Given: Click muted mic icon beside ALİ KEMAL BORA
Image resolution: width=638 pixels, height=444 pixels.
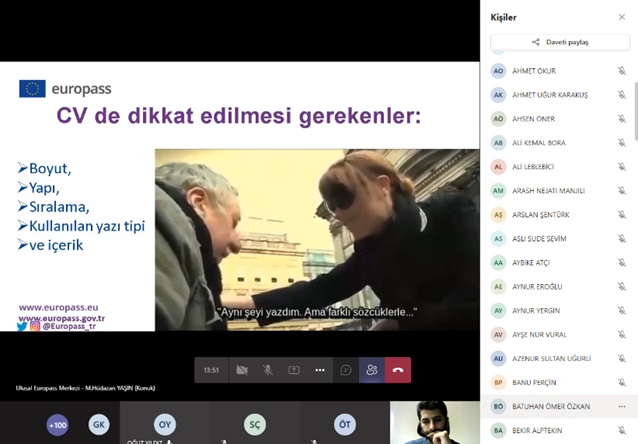Looking at the screenshot, I should [622, 143].
